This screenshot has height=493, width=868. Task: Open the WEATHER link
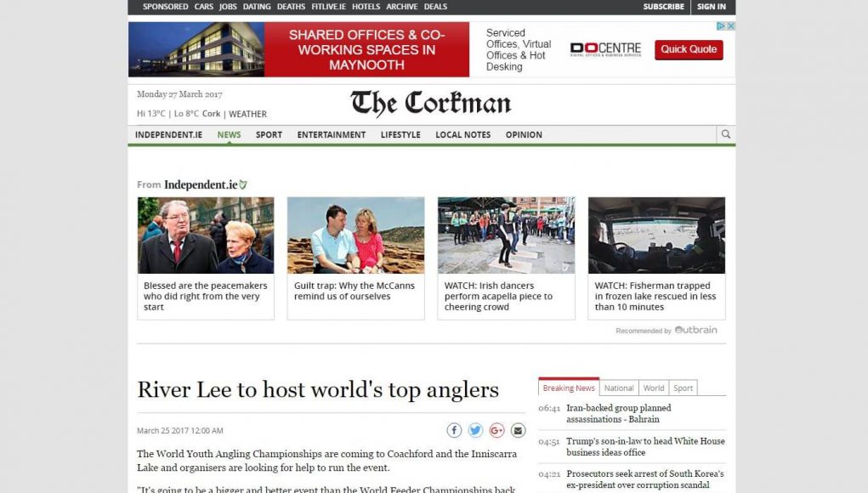pos(247,114)
